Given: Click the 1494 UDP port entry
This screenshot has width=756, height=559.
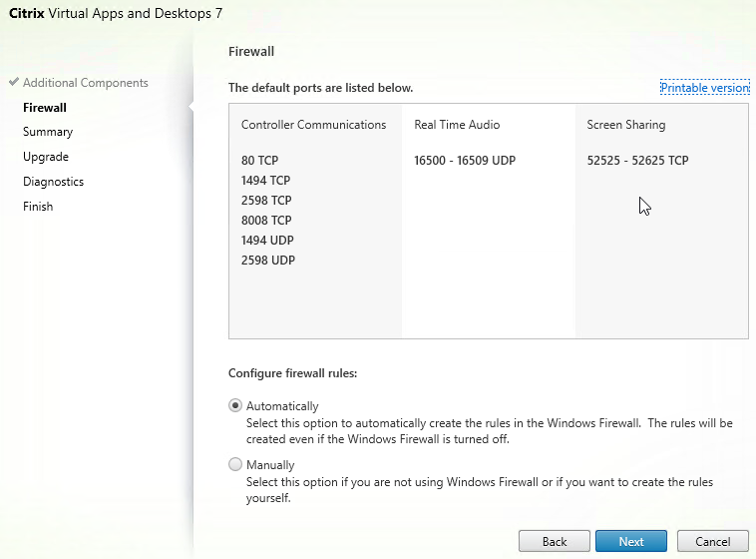Looking at the screenshot, I should (267, 240).
